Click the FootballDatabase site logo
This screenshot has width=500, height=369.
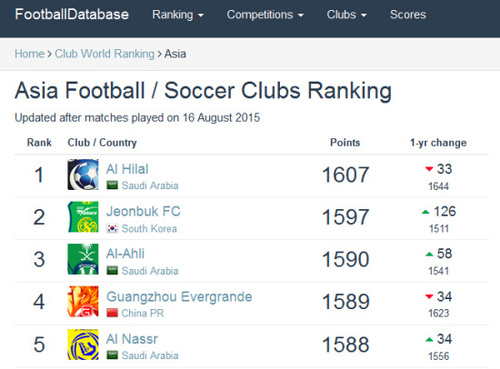tap(72, 14)
